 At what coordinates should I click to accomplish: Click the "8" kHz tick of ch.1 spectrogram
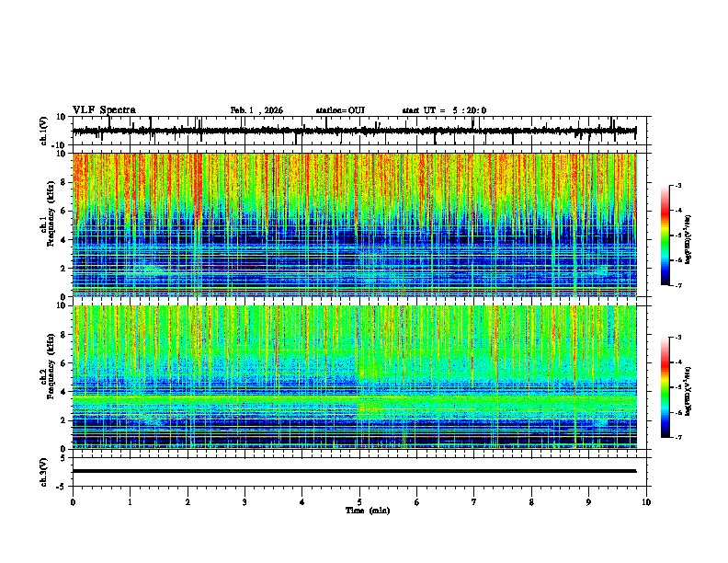pyautogui.click(x=63, y=182)
